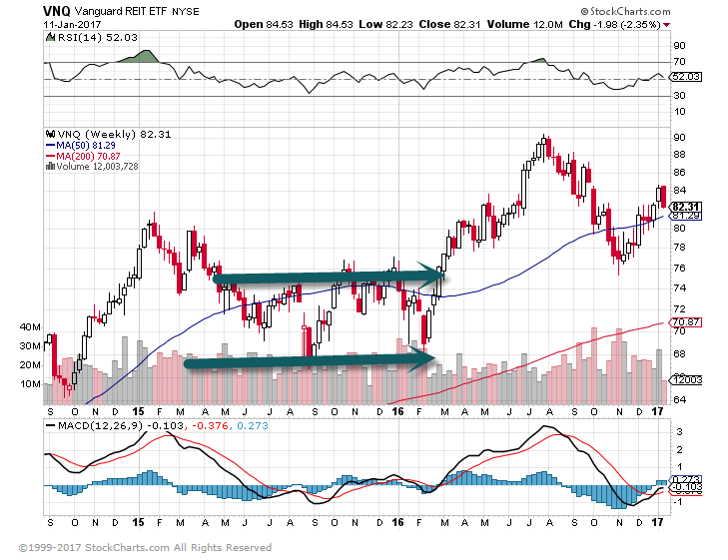Click the VNQ ticker symbol title
Screen dimensions: 728x560
click(x=57, y=11)
